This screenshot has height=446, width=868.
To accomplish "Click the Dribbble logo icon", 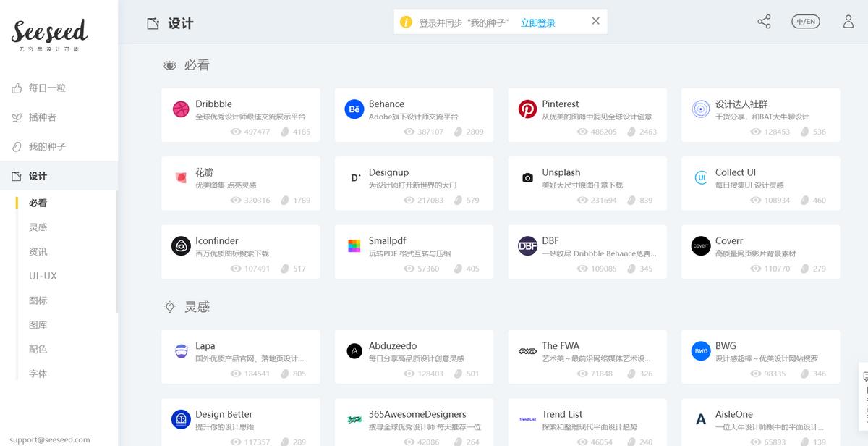I will pos(180,109).
